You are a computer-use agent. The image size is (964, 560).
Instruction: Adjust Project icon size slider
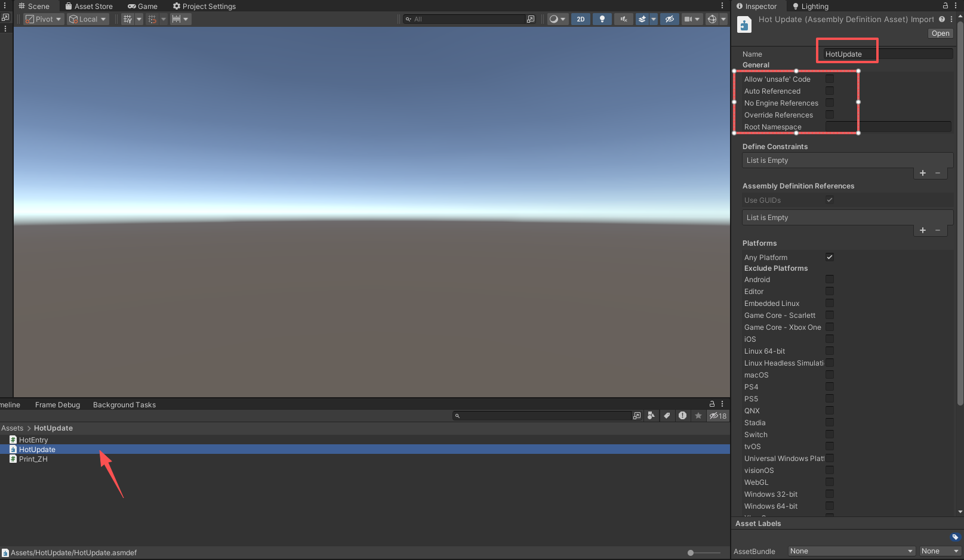coord(704,553)
